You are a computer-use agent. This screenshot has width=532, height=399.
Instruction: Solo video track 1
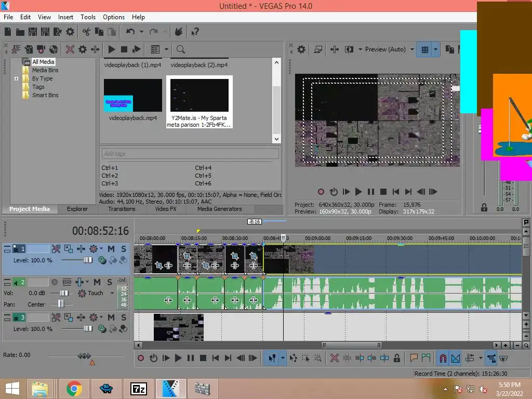(124, 249)
